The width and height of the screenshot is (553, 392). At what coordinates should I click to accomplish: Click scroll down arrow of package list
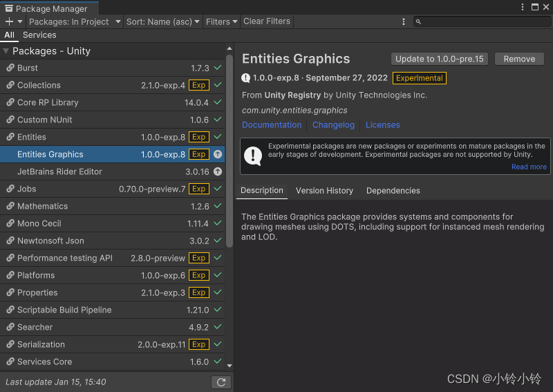(229, 366)
